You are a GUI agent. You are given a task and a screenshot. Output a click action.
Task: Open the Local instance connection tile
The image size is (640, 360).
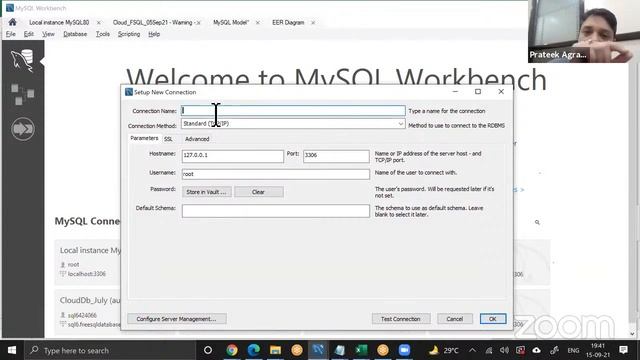click(x=88, y=262)
